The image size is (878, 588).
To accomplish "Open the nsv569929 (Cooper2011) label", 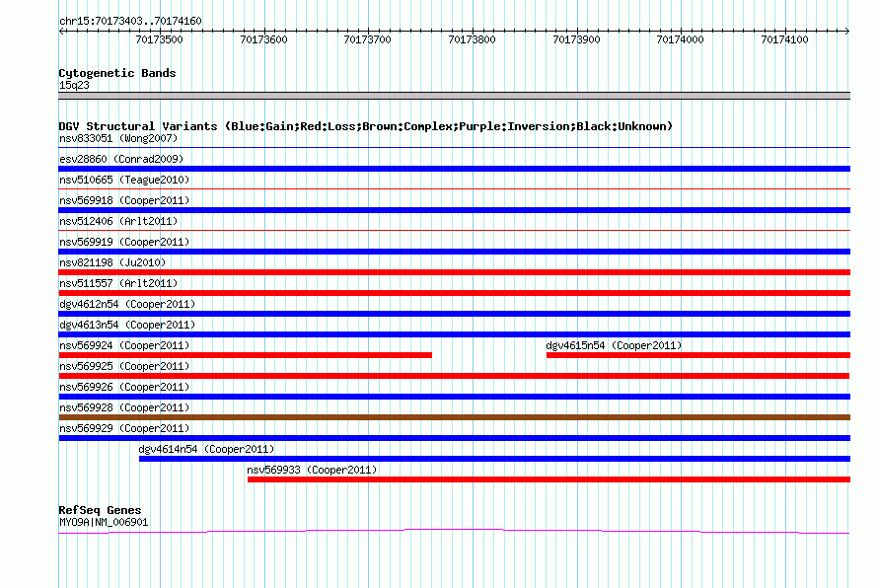I will click(124, 428).
